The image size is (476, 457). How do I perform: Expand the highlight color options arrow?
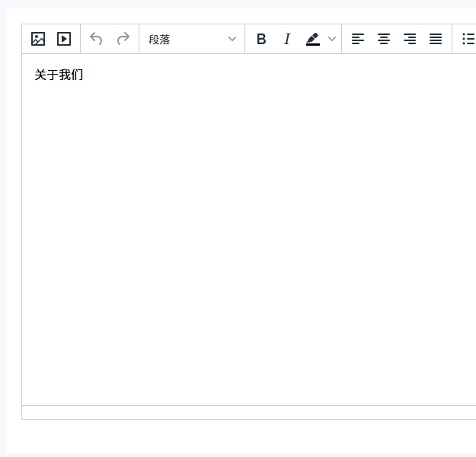click(332, 39)
